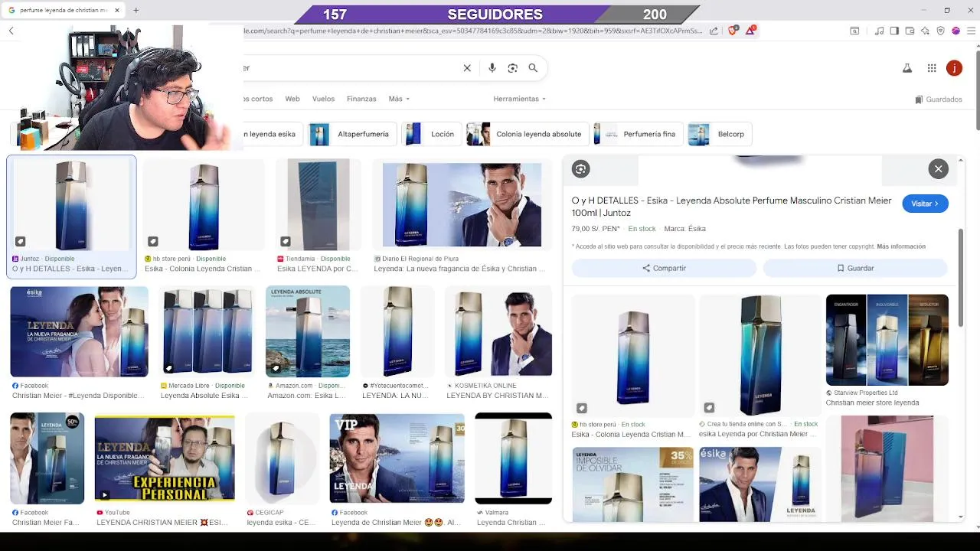Viewport: 980px width, 551px height.
Task: Open the Valmara Leyenda Christian image
Action: tap(513, 458)
